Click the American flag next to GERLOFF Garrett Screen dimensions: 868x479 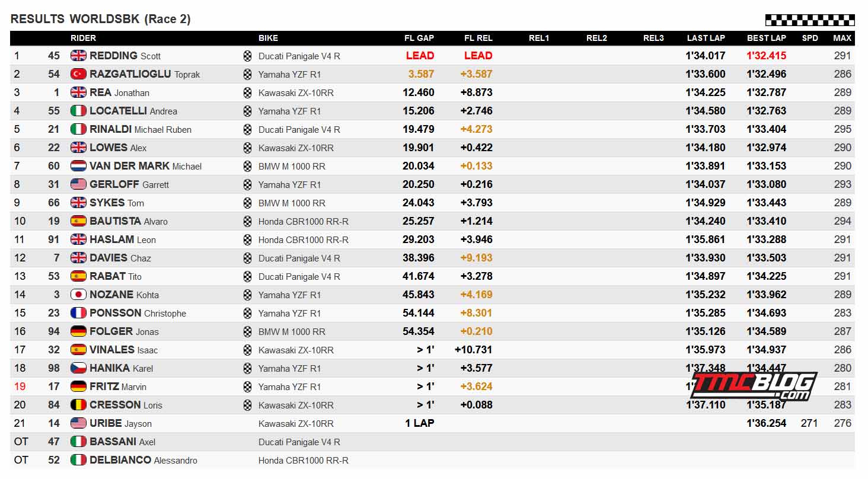click(78, 184)
